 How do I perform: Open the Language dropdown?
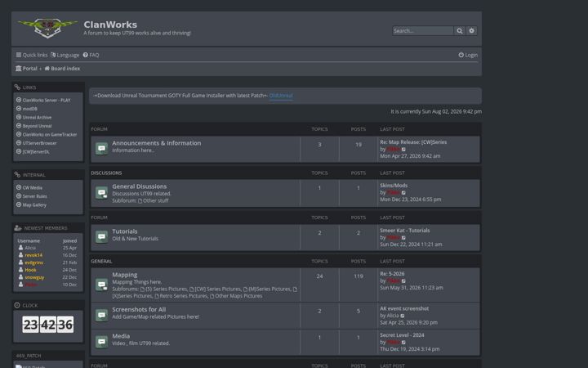point(65,55)
